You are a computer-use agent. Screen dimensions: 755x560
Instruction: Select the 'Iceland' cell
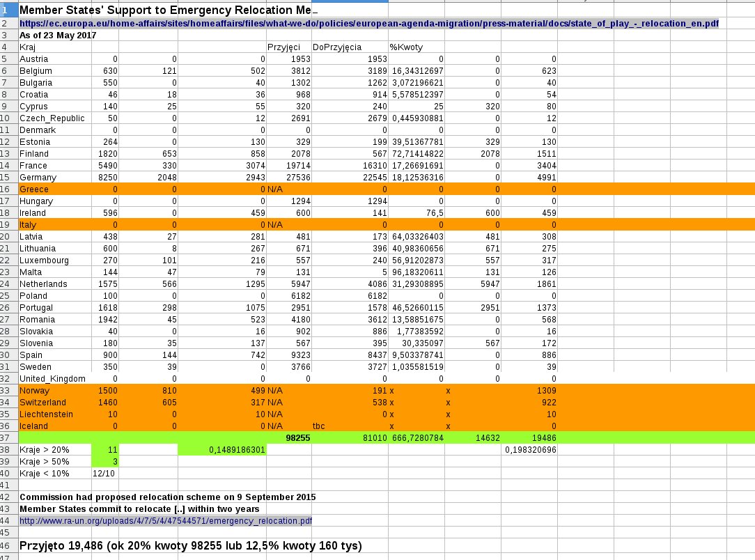click(x=56, y=426)
